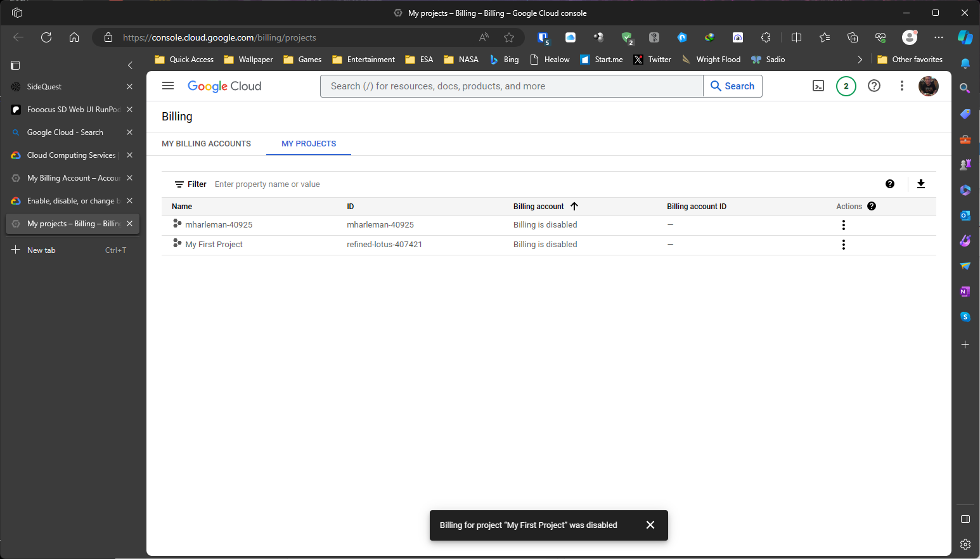Image resolution: width=980 pixels, height=559 pixels.
Task: Click the Google Cloud logo
Action: point(224,86)
